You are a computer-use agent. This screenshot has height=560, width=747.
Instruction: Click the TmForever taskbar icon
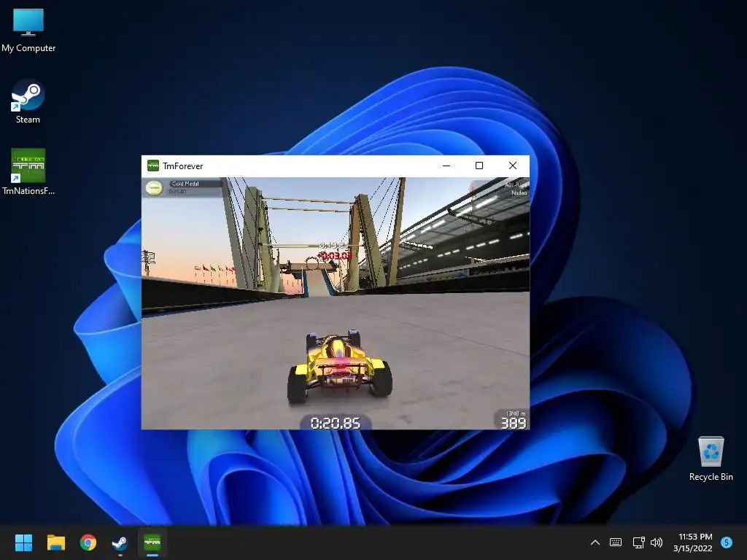point(152,542)
